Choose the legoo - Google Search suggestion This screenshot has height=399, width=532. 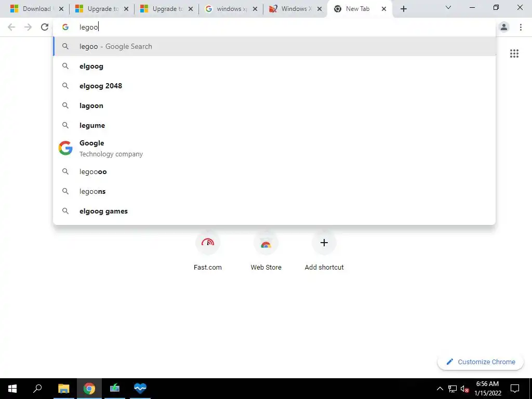tap(274, 46)
